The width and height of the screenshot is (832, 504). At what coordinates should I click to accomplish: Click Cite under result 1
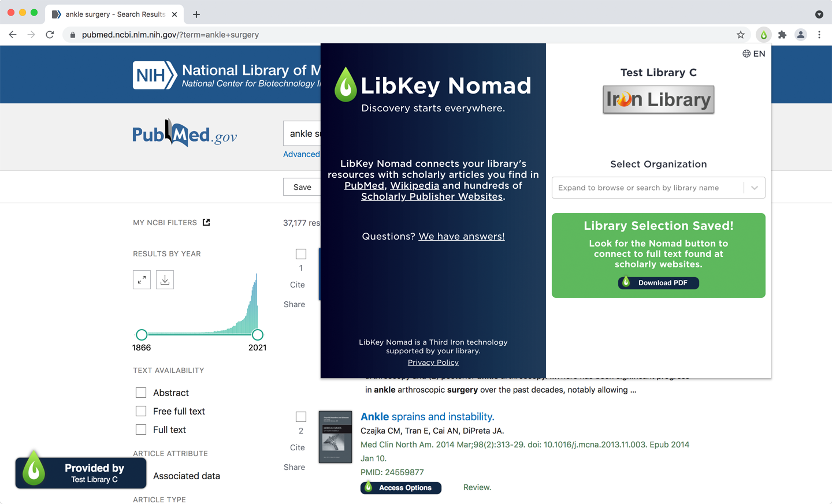click(x=298, y=285)
